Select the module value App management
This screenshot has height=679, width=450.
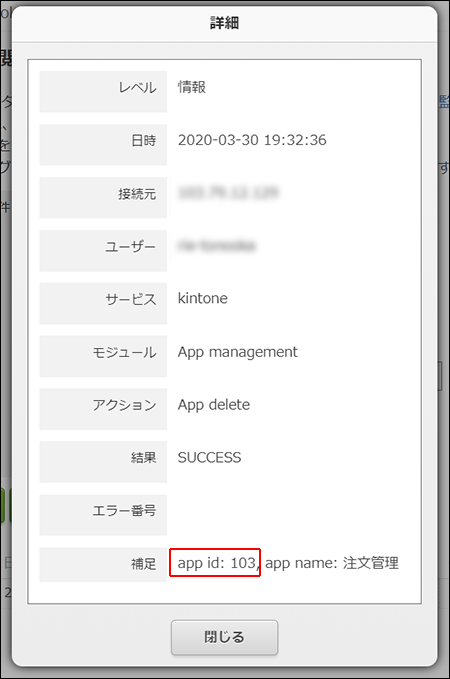click(237, 352)
